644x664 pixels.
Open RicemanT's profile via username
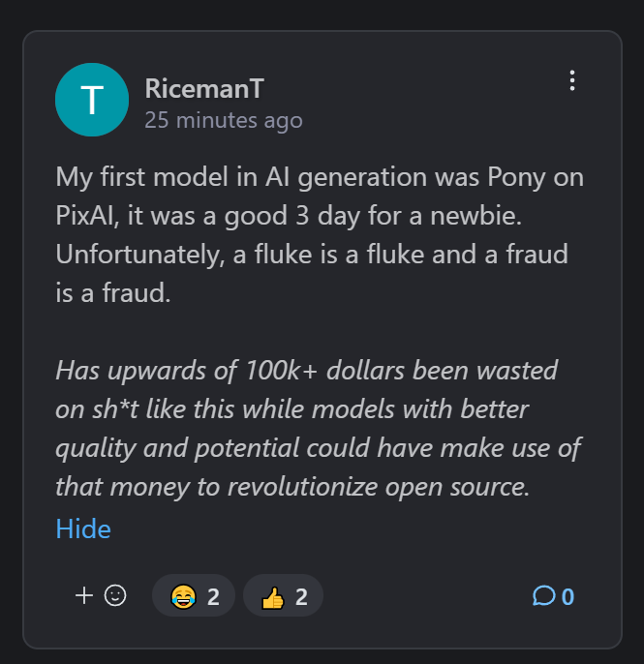(203, 89)
